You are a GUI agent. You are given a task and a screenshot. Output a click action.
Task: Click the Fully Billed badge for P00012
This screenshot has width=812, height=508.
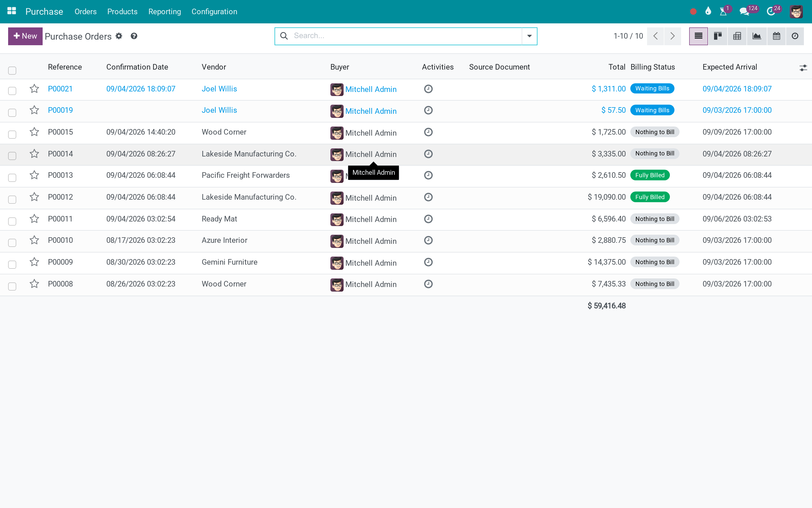tap(650, 197)
